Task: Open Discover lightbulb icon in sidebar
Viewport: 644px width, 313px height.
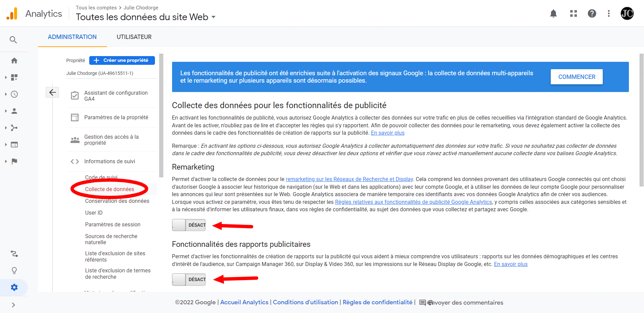Action: point(14,271)
